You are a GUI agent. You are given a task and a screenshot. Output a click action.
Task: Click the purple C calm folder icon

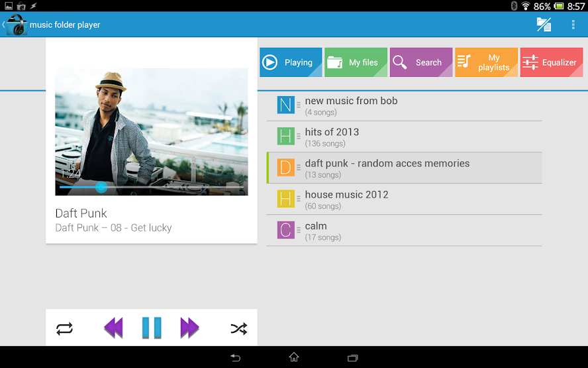(285, 230)
